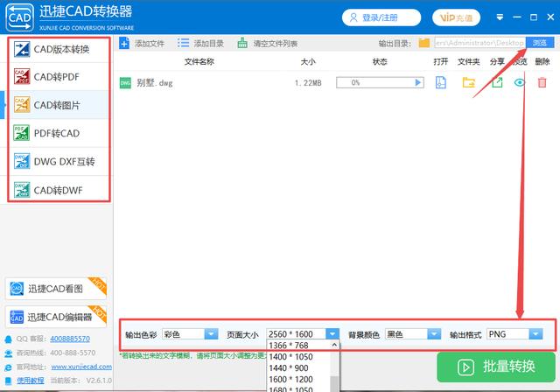This screenshot has width=560, height=392.
Task: Share the 别墅.dwg file
Action: pyautogui.click(x=497, y=82)
